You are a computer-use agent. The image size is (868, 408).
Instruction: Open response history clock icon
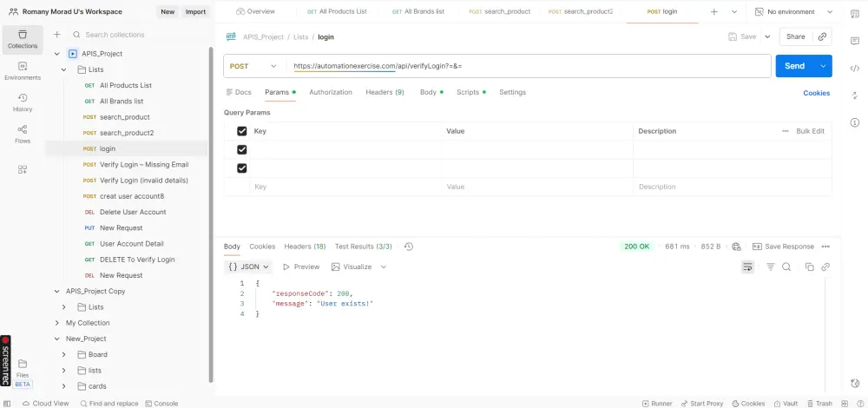coord(409,247)
